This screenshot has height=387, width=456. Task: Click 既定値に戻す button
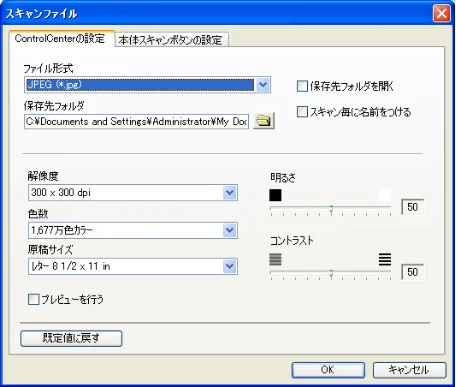point(71,338)
